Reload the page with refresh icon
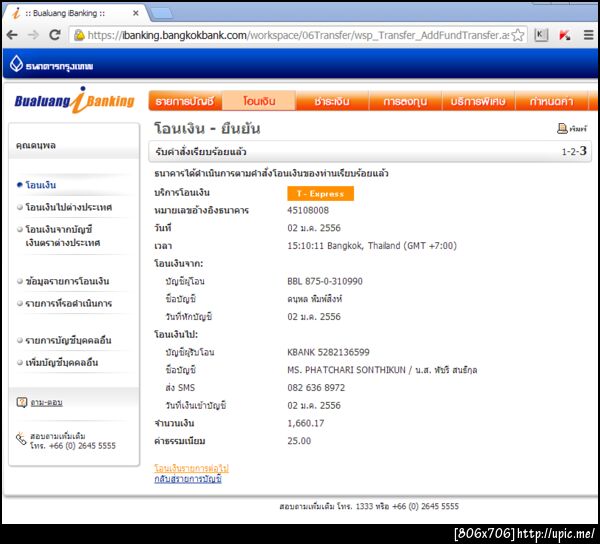This screenshot has height=544, width=600. (55, 35)
